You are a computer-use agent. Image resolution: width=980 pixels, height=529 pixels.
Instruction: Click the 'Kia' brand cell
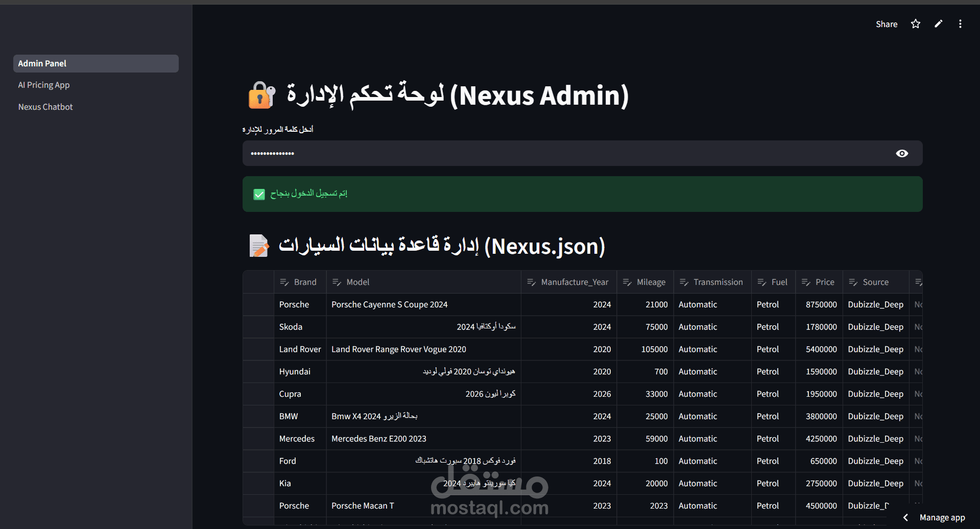(x=300, y=484)
